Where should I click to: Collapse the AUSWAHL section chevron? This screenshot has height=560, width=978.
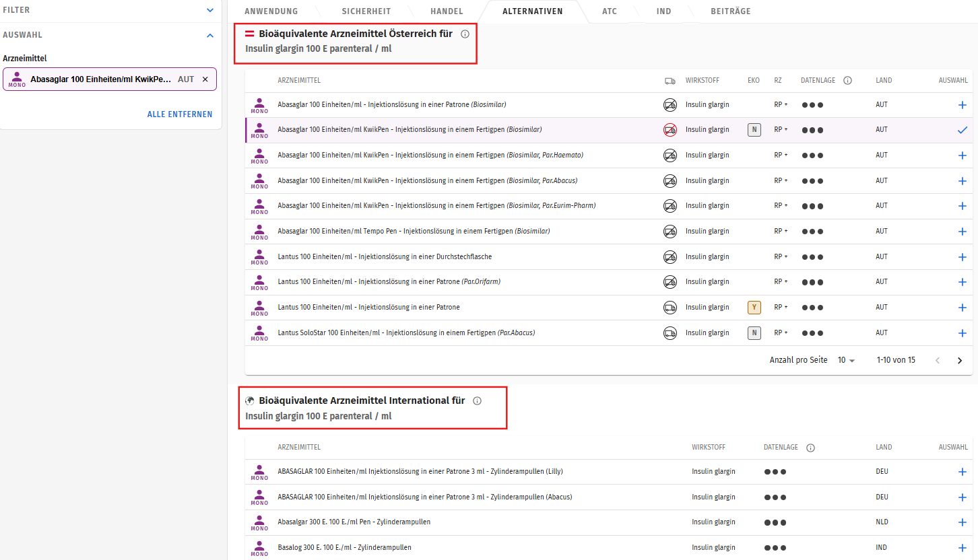pos(210,35)
